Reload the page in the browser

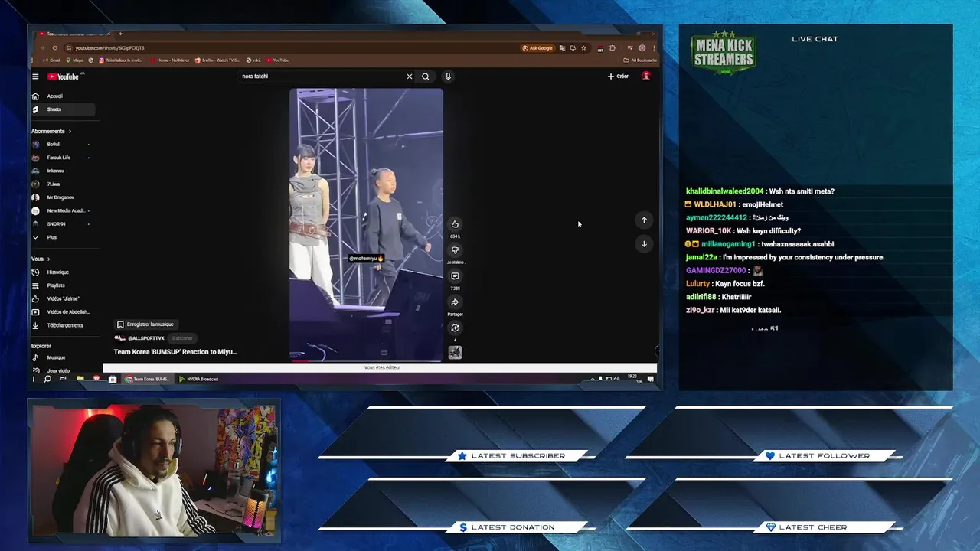coord(54,48)
